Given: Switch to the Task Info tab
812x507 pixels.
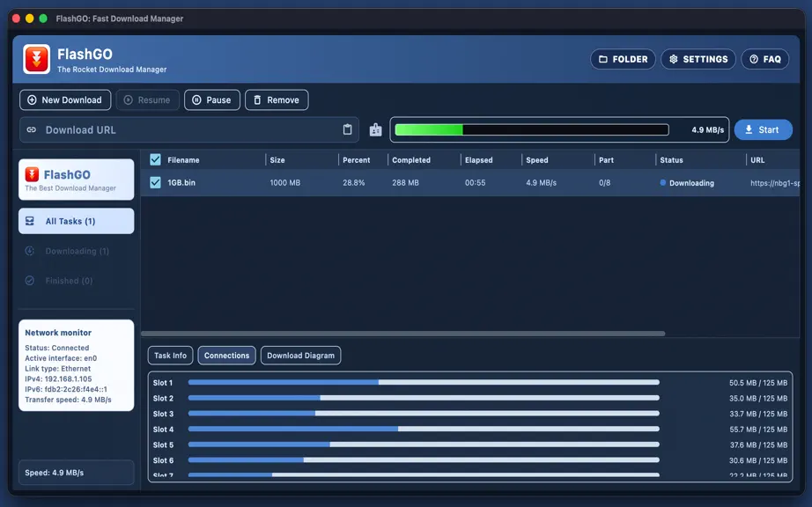Looking at the screenshot, I should [170, 356].
